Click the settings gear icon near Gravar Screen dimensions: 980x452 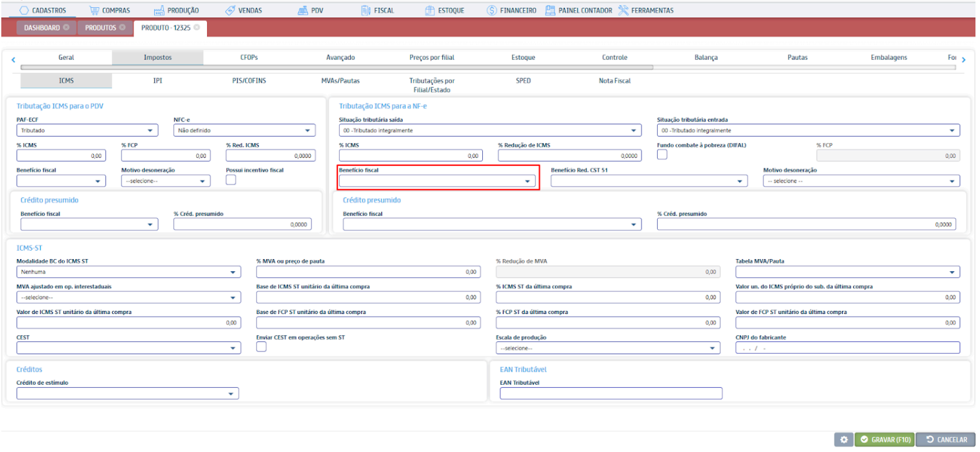[843, 440]
